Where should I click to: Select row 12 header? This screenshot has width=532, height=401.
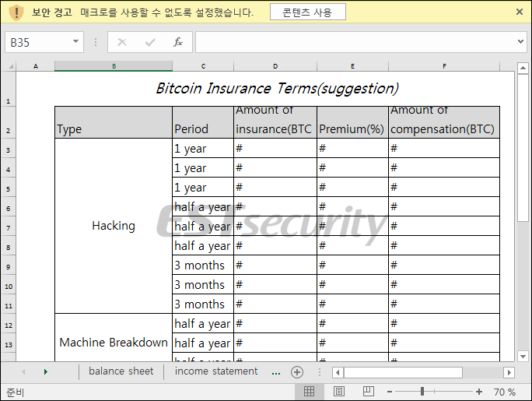point(8,323)
